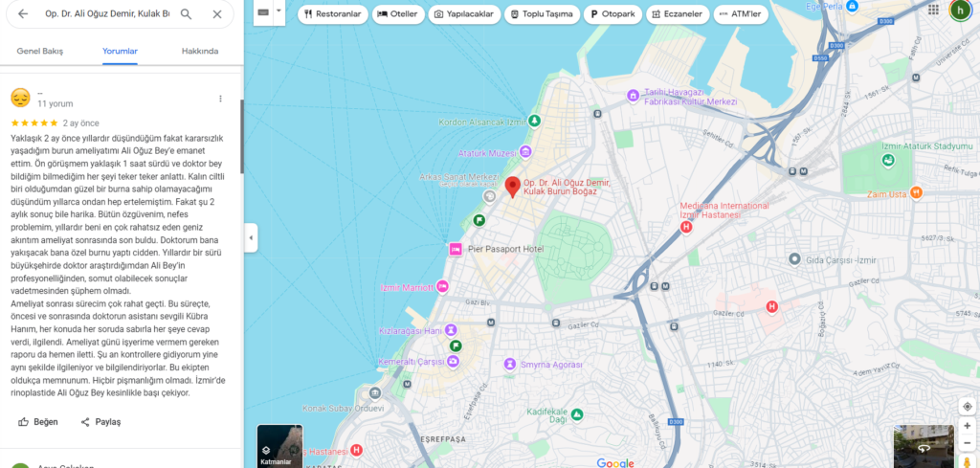Click the hospital marker on Gaziler Cd

coord(772,306)
